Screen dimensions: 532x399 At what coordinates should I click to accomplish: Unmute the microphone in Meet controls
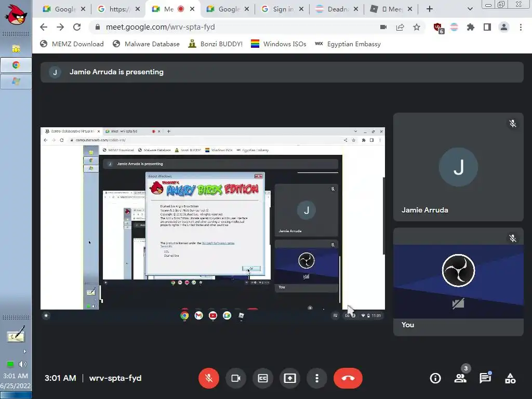pyautogui.click(x=209, y=378)
